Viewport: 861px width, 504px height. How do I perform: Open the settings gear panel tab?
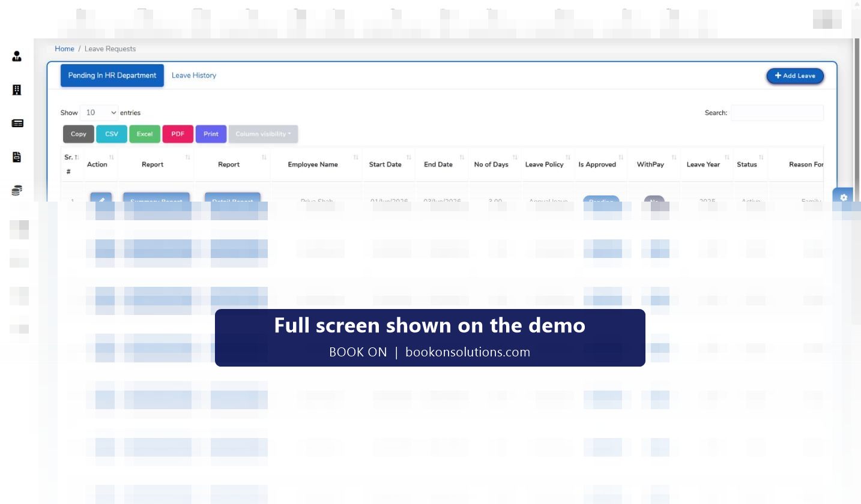[x=844, y=197]
